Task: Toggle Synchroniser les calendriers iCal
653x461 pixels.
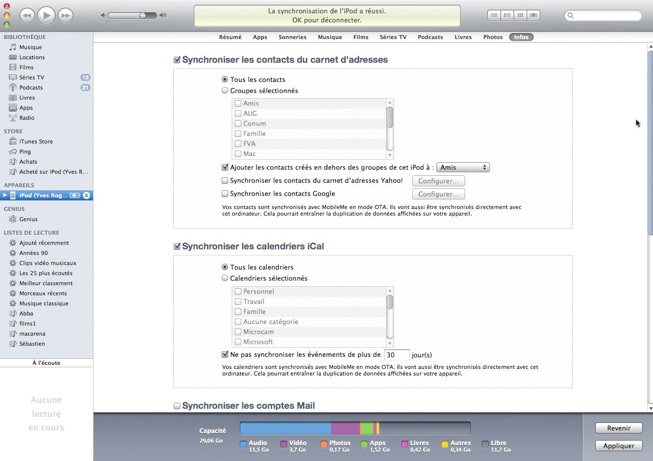Action: pyautogui.click(x=177, y=247)
